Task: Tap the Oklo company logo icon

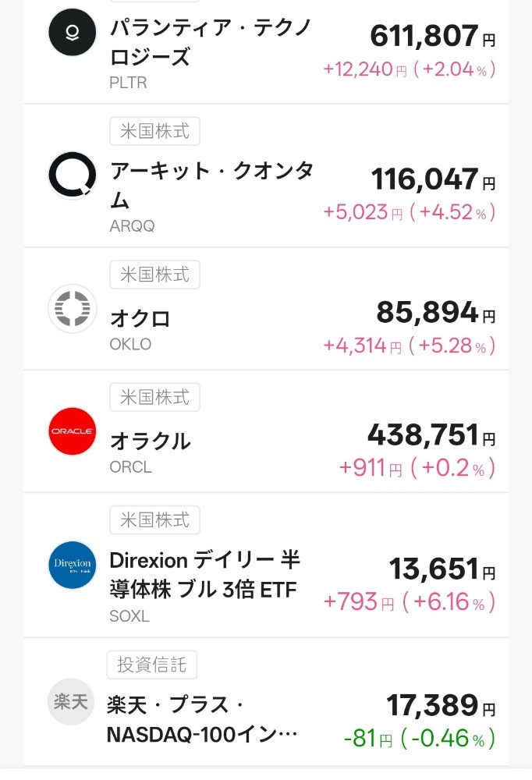Action: pyautogui.click(x=73, y=309)
